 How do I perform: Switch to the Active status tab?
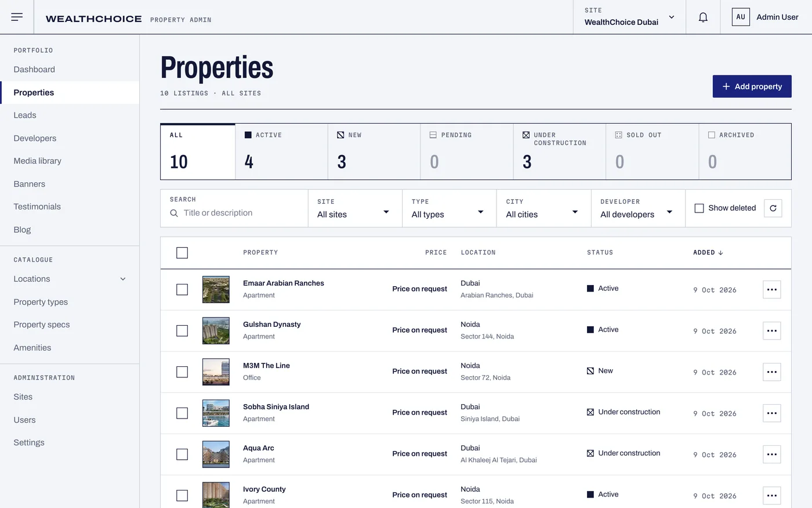[x=281, y=152]
